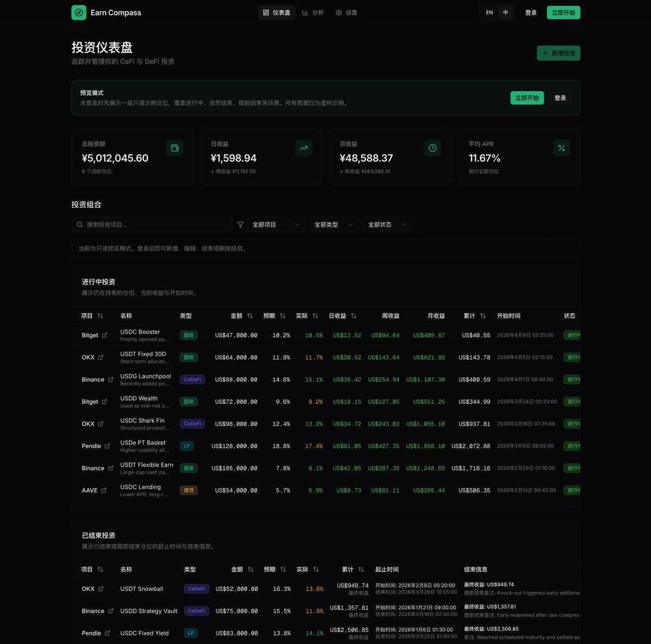Switch language to 中
651x644 pixels.
pos(506,12)
